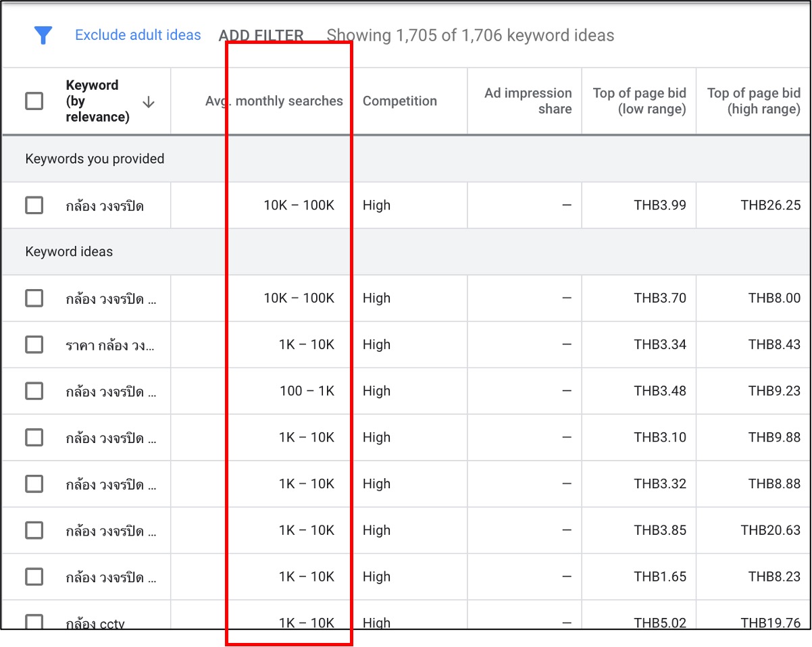Click the THB3.32 low bid value
812x647 pixels.
(x=660, y=484)
